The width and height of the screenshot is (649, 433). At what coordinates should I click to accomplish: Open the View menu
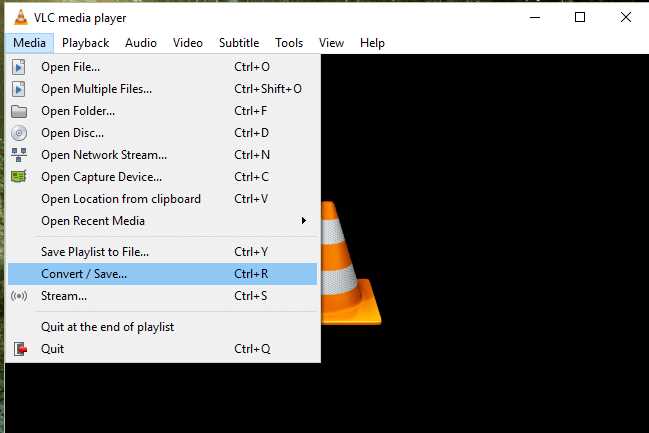coord(331,43)
